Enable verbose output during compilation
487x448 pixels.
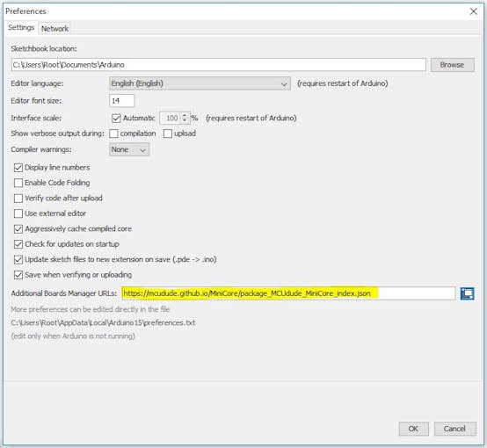tap(113, 134)
